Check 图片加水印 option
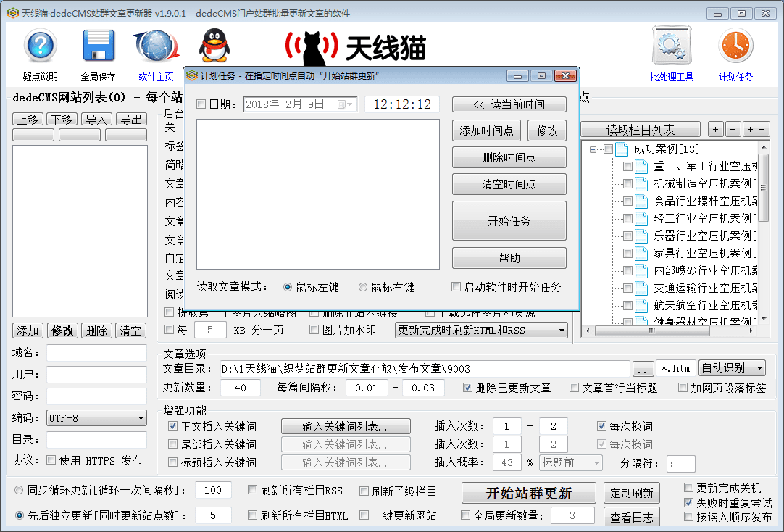Viewport: 784px width, 532px height. (x=314, y=330)
